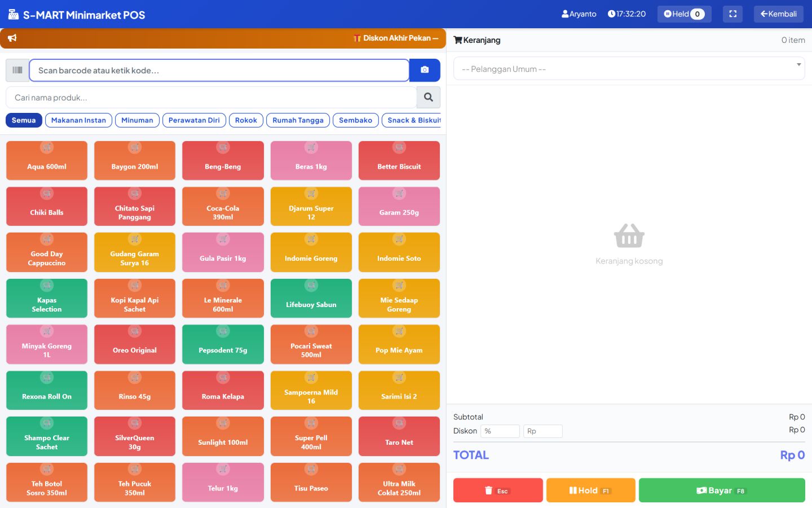The height and width of the screenshot is (508, 812).
Task: Toggle fullscreen mode
Action: pos(732,14)
